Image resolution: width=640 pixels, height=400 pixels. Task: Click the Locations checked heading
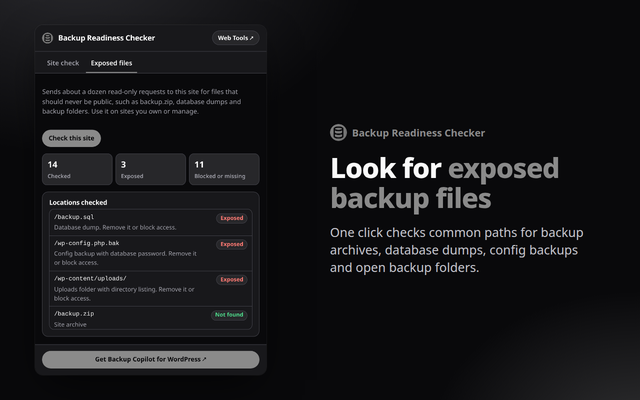point(78,202)
